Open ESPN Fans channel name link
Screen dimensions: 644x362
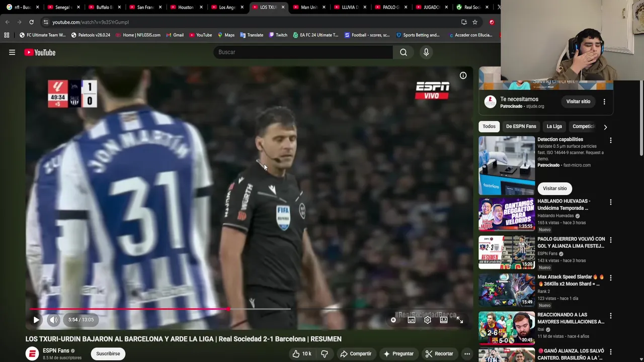coord(56,350)
